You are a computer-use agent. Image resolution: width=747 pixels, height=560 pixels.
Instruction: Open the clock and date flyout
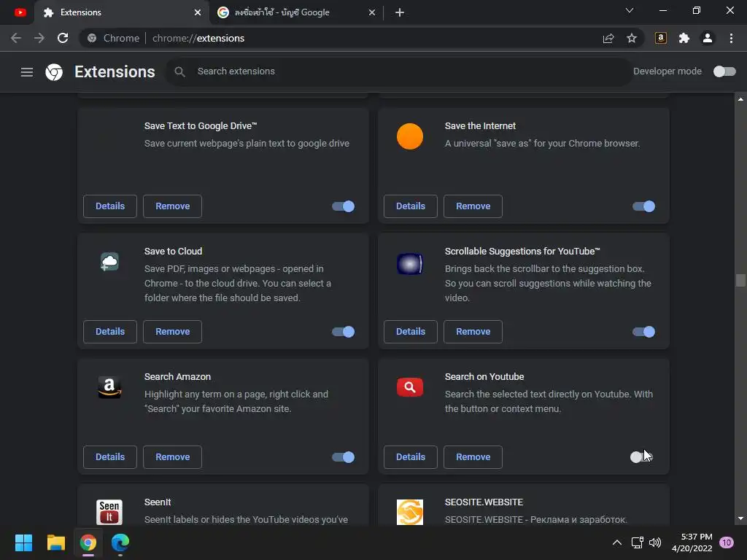[x=692, y=542]
